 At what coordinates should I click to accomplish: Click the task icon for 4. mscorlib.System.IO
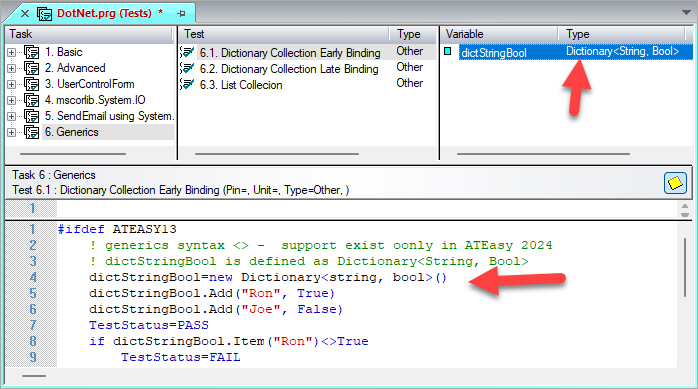[x=32, y=101]
